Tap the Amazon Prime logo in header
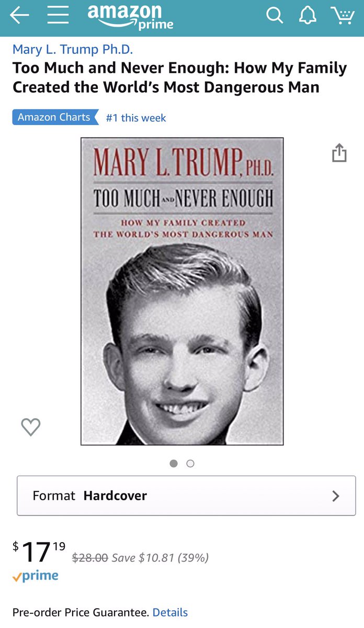Image resolution: width=364 pixels, height=628 pixels. (130, 16)
